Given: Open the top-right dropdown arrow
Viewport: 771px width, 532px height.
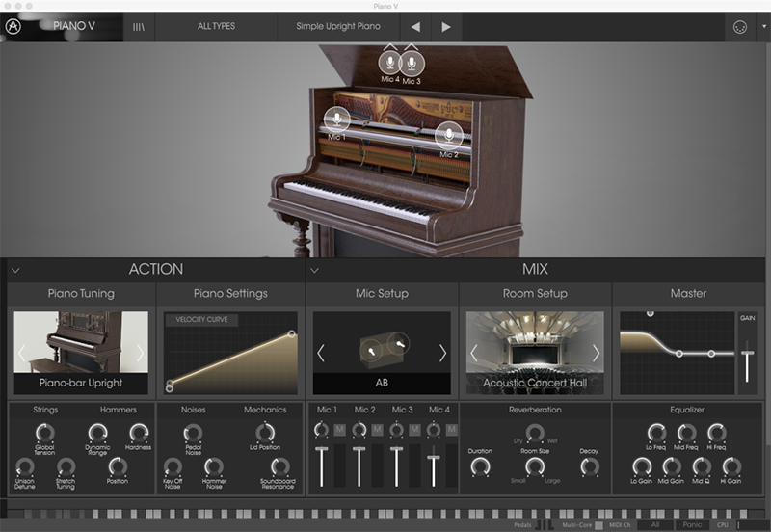Looking at the screenshot, I should click(764, 27).
